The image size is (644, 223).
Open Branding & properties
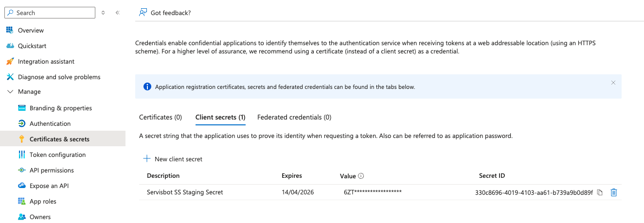(60, 108)
